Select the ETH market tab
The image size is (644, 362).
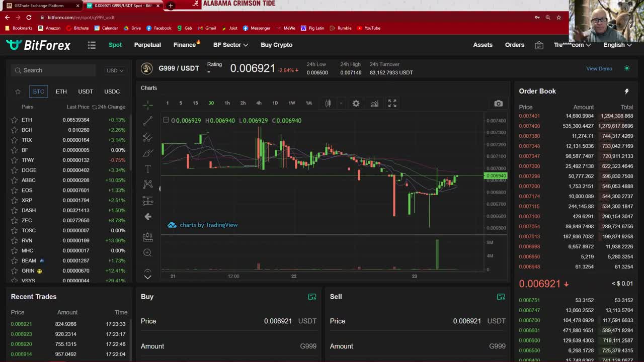[61, 92]
